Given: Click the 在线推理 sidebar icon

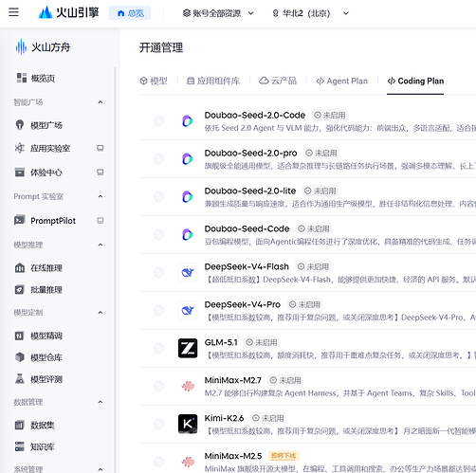Looking at the screenshot, I should tap(20, 268).
